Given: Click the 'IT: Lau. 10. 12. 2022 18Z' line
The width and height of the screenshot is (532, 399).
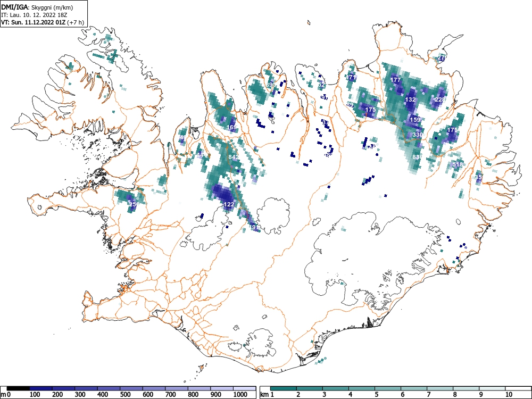Looking at the screenshot, I should coord(33,15).
